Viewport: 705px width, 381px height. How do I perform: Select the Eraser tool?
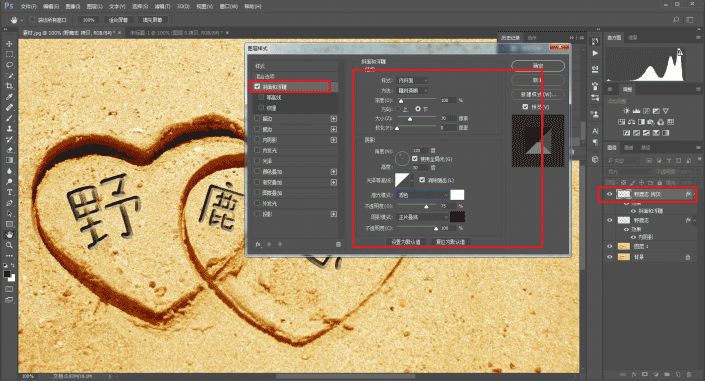click(9, 150)
